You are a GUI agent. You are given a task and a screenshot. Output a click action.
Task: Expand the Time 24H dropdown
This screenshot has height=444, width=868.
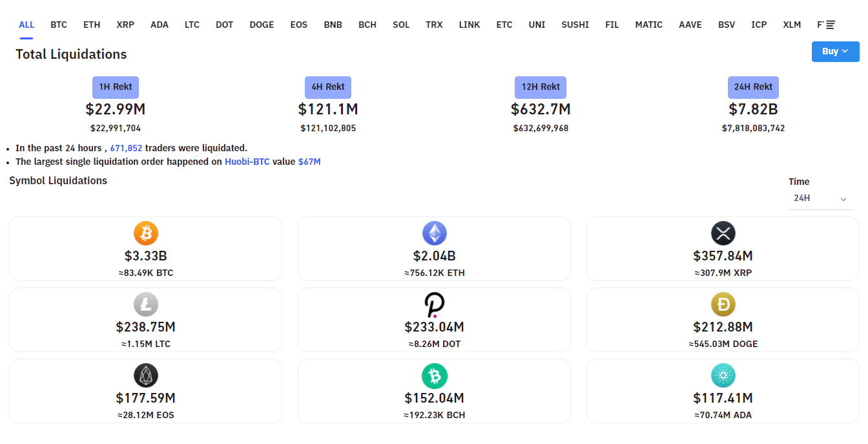coord(820,198)
